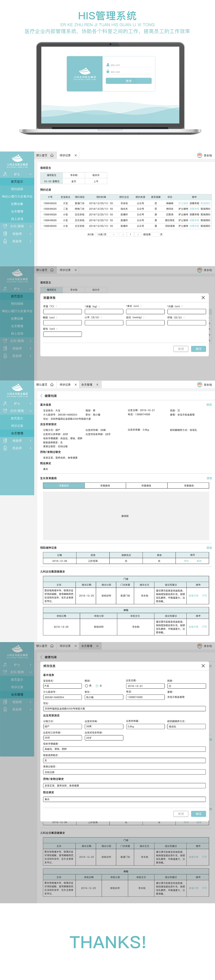Select first highlighted curve tab under 生长发育曲线
Viewport: 215px width, 980px height.
(x=64, y=485)
